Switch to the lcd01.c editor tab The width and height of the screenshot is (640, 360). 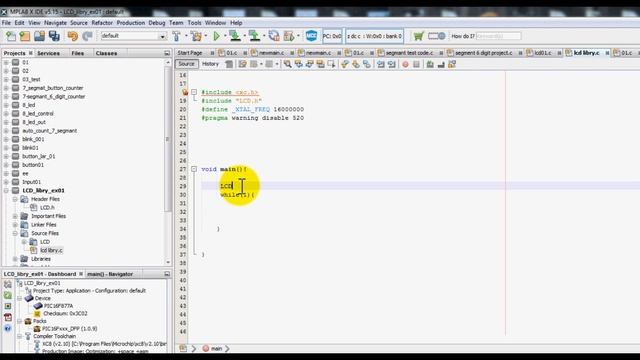coord(542,53)
